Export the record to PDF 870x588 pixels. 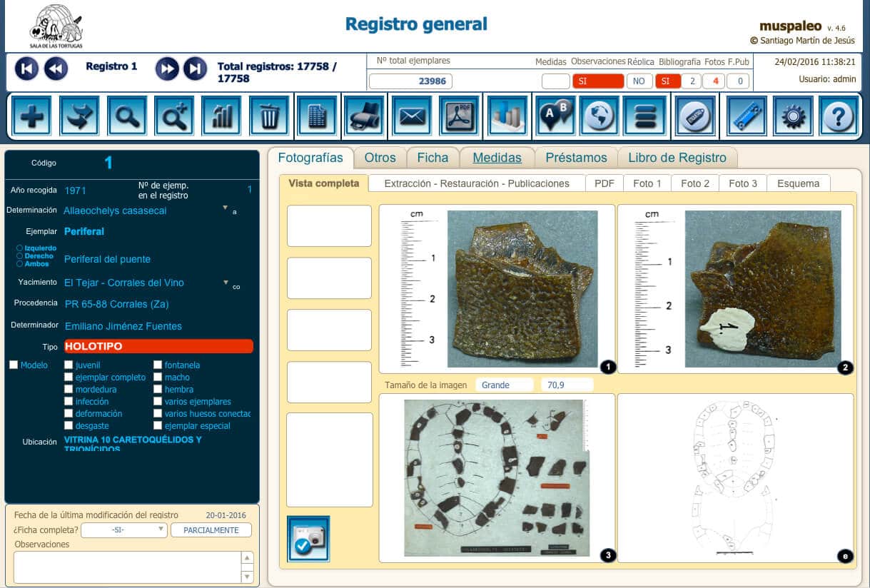[x=459, y=116]
